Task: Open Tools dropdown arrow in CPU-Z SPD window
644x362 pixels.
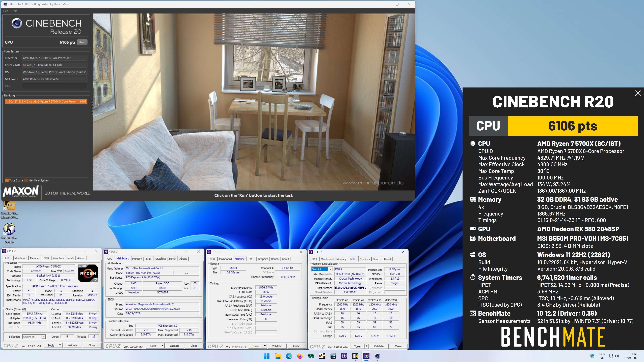Action: point(366,346)
